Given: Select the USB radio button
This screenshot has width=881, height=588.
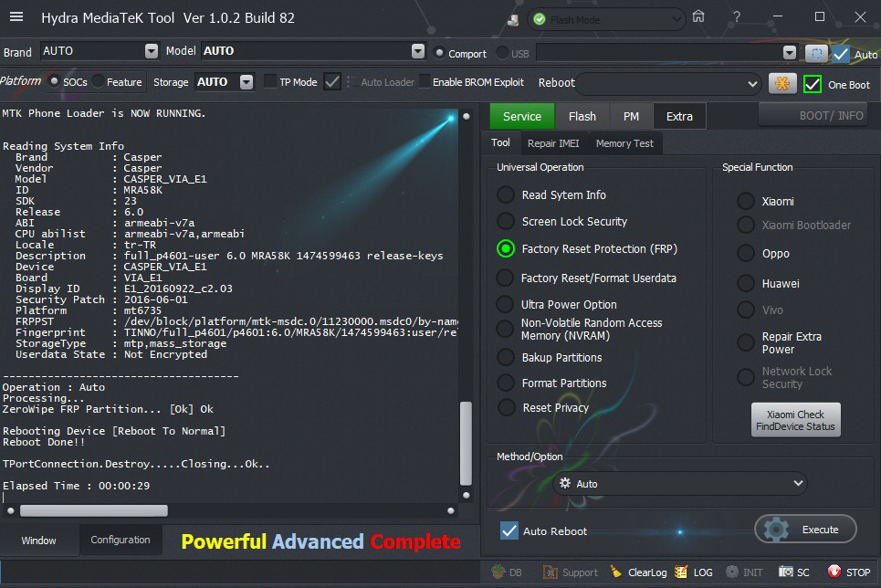Looking at the screenshot, I should pos(502,52).
